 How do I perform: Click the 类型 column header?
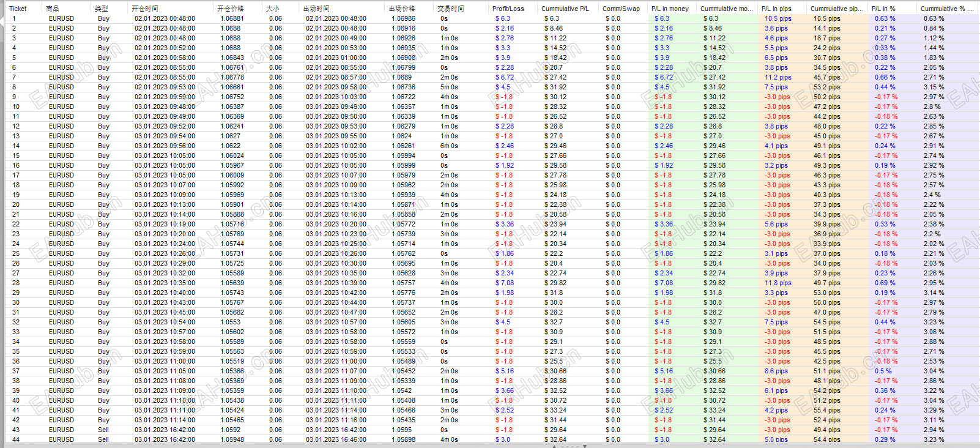coord(102,9)
